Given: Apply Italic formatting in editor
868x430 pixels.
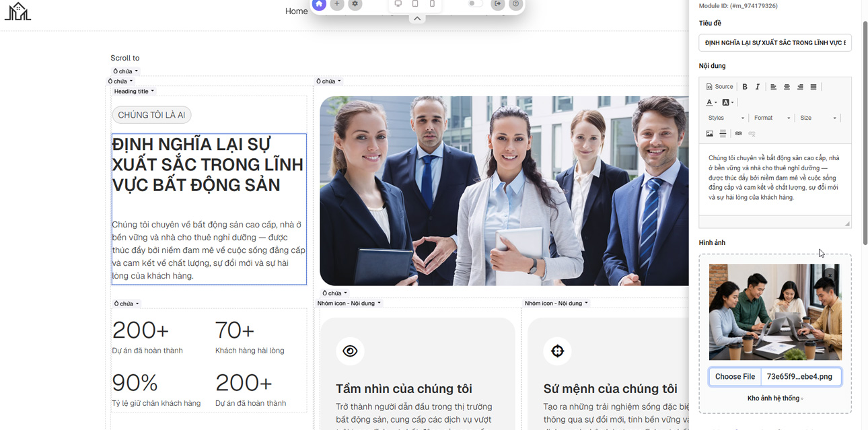Looking at the screenshot, I should click(x=758, y=87).
